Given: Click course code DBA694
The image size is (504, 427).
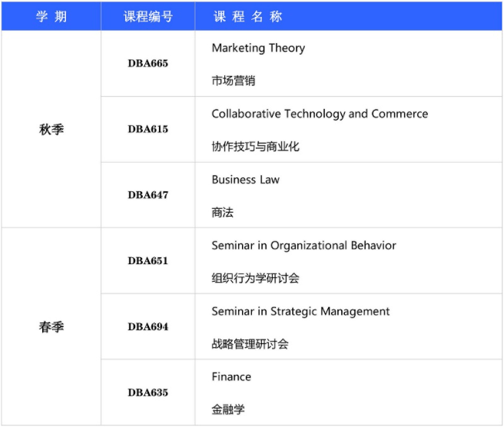Looking at the screenshot, I should (x=148, y=327).
